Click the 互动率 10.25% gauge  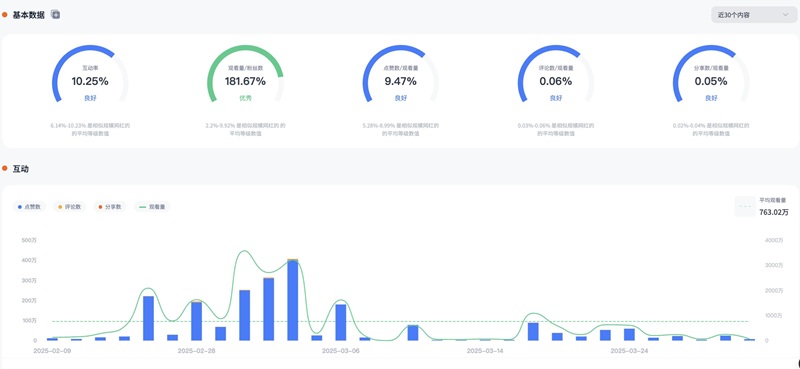click(90, 75)
